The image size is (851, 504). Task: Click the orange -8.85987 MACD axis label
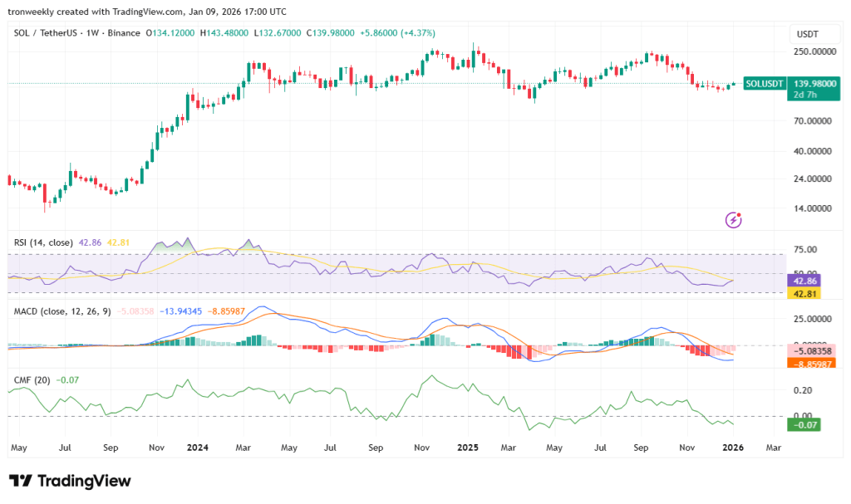coord(811,364)
